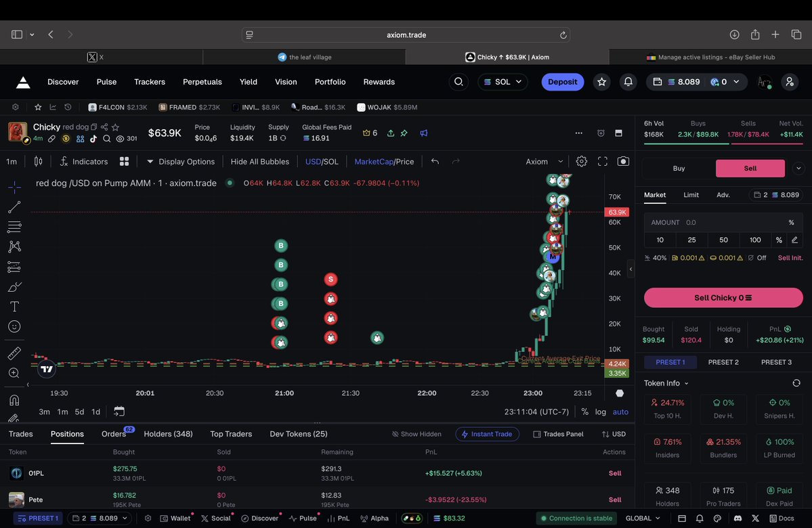Toggle percent scale on chart
The width and height of the screenshot is (812, 528).
[584, 412]
